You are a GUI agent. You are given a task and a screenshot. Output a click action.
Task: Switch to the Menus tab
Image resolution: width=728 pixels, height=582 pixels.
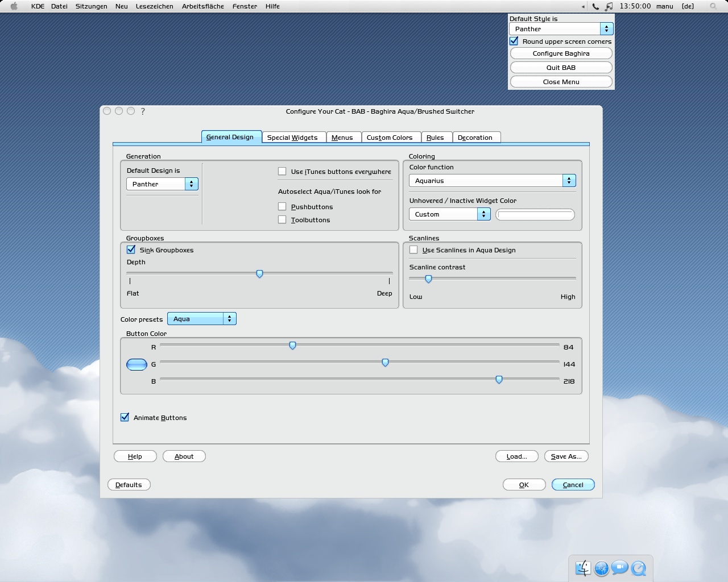tap(342, 138)
